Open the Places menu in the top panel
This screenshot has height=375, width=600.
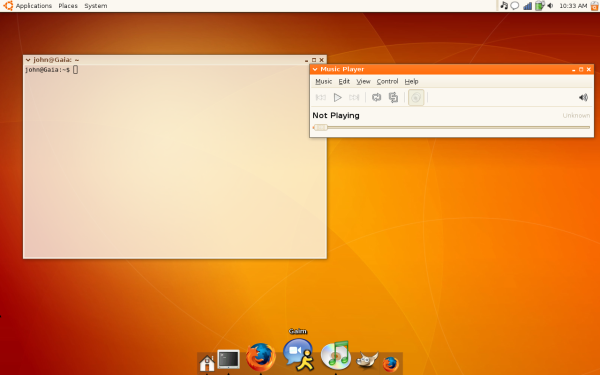tap(68, 6)
